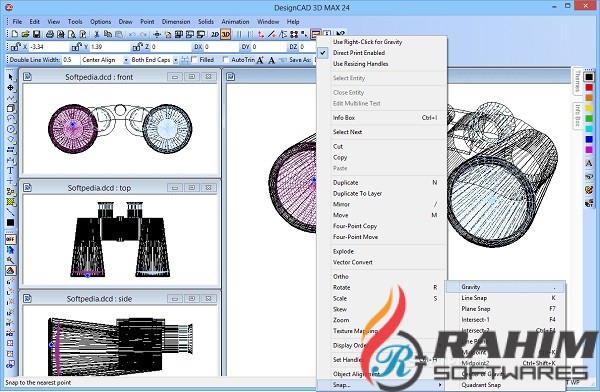Image resolution: width=600 pixels, height=392 pixels.
Task: Choose Line Snap in the submenu
Action: click(x=505, y=297)
